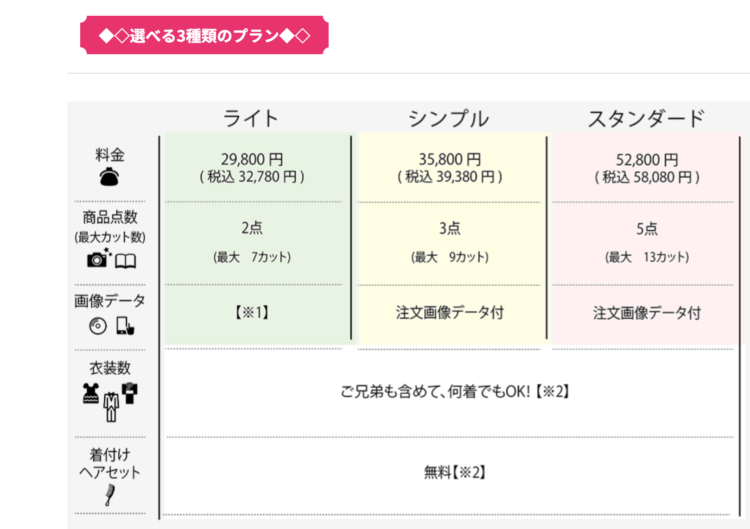750x529 pixels.
Task: Click the 【※1】 footnote in ライト column
Action: [252, 312]
